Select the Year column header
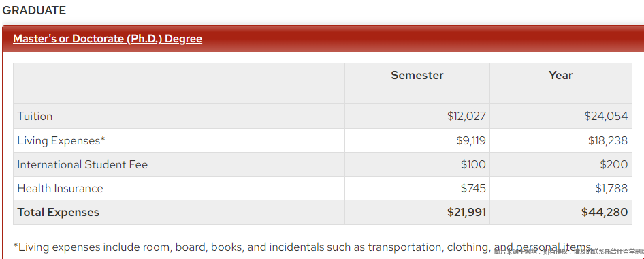644x259 pixels. pos(560,75)
